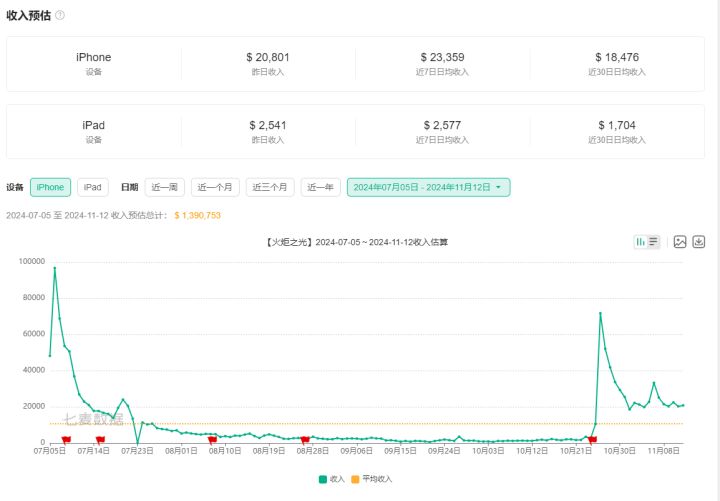The image size is (720, 501).
Task: Click the 100000 y-axis label
Action: pos(32,261)
